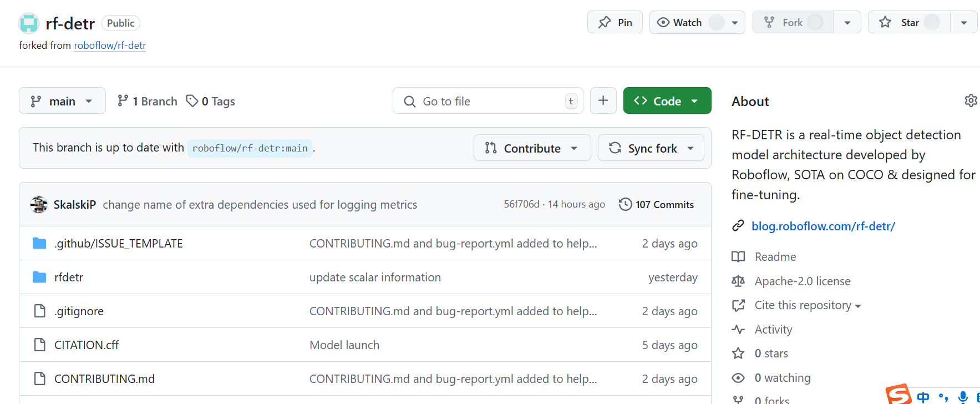The width and height of the screenshot is (980, 404).
Task: Click the About settings gear icon
Action: pyautogui.click(x=971, y=100)
